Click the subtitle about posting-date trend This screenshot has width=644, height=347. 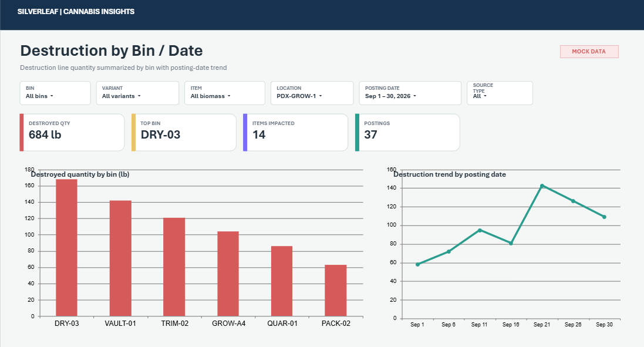pos(123,68)
